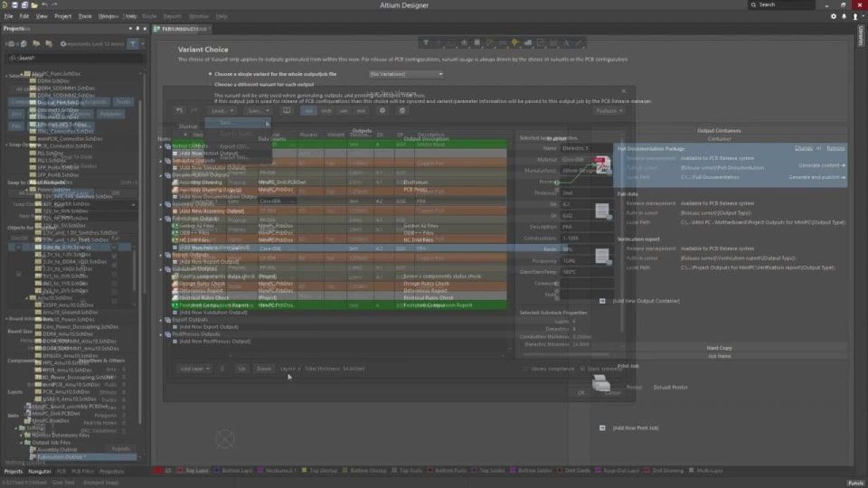The height and width of the screenshot is (488, 868).
Task: Click the Bottom Layer color swatch
Action: [217, 471]
